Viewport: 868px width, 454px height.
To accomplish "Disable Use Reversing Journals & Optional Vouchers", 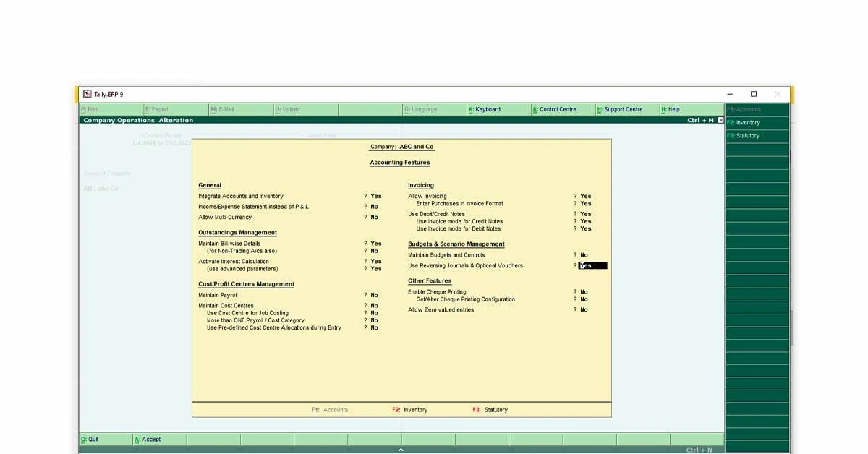I will point(587,265).
